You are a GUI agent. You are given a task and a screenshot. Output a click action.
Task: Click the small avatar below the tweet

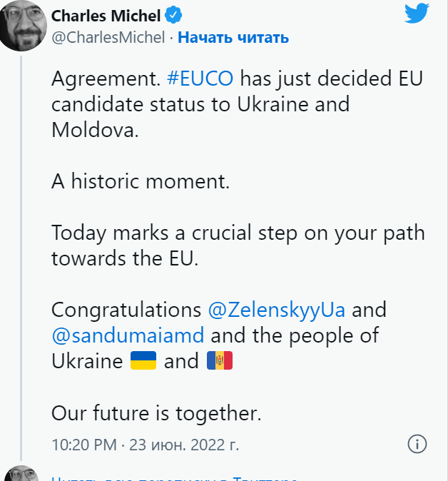pyautogui.click(x=20, y=474)
